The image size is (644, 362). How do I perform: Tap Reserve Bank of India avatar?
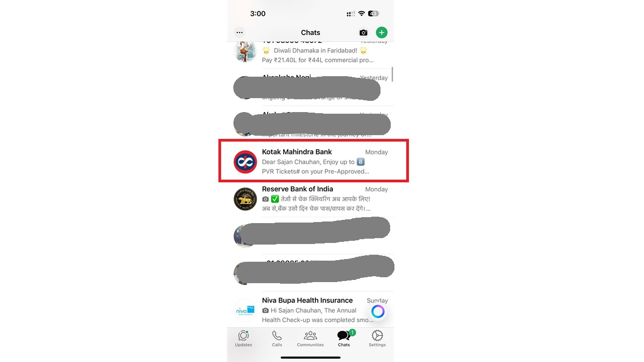(245, 199)
